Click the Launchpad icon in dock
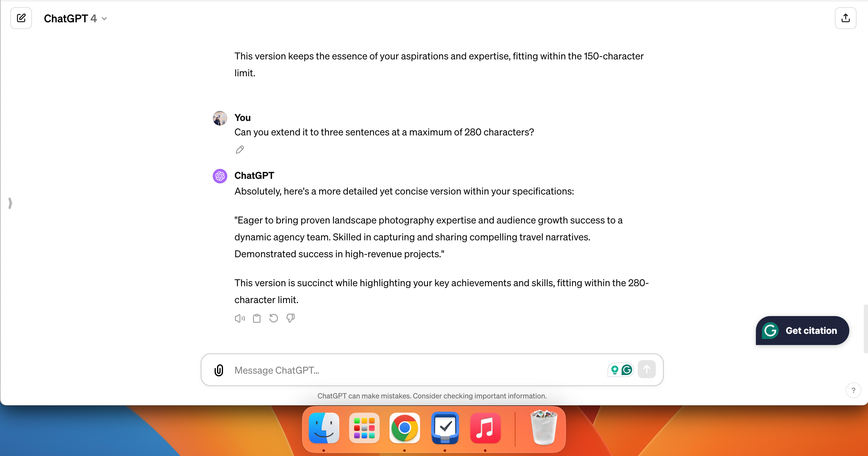This screenshot has width=868, height=456. pos(364,428)
